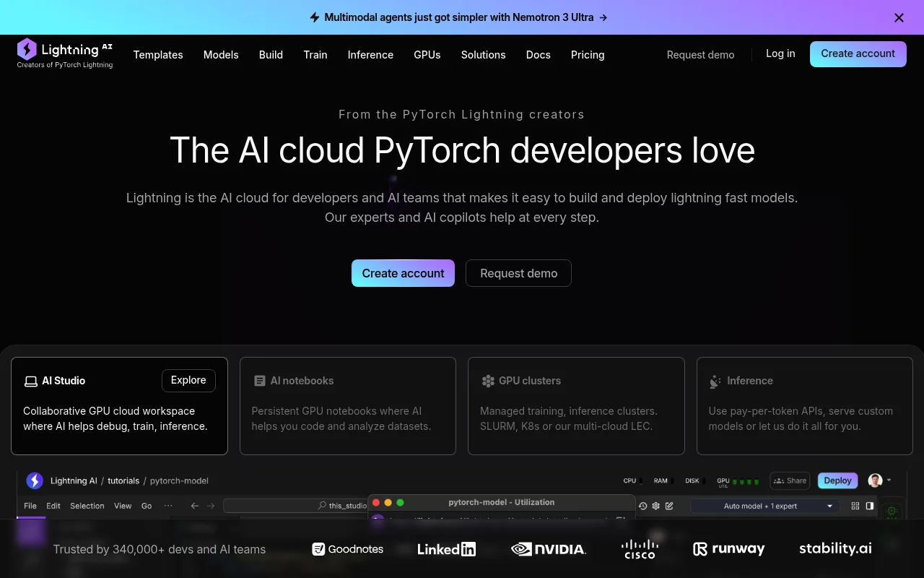This screenshot has width=924, height=578.
Task: Click the CPU usage indicator
Action: 632,480
